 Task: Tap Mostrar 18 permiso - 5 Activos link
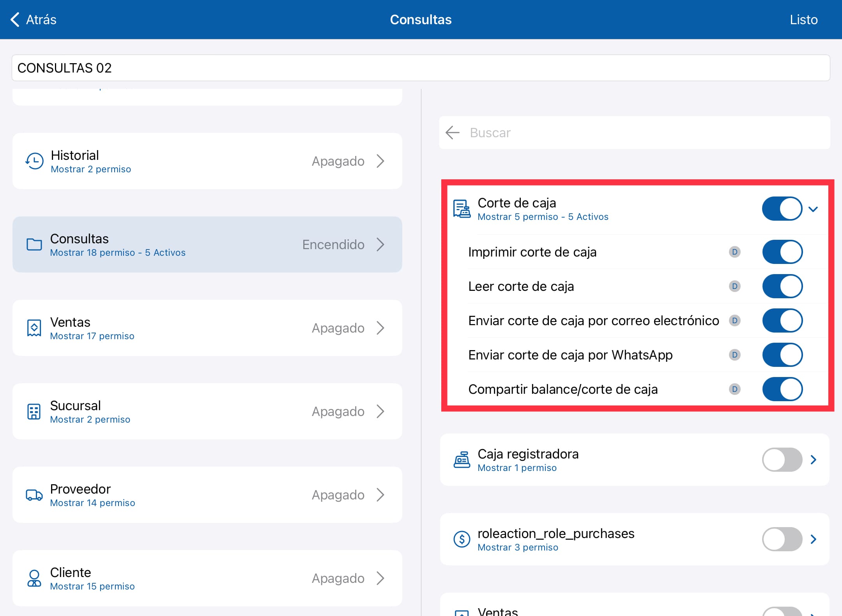click(118, 253)
